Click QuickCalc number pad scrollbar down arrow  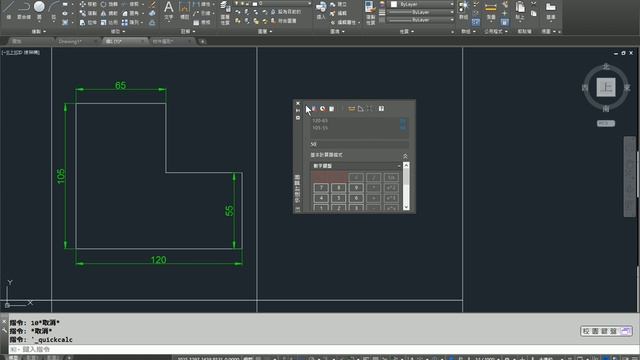406,207
